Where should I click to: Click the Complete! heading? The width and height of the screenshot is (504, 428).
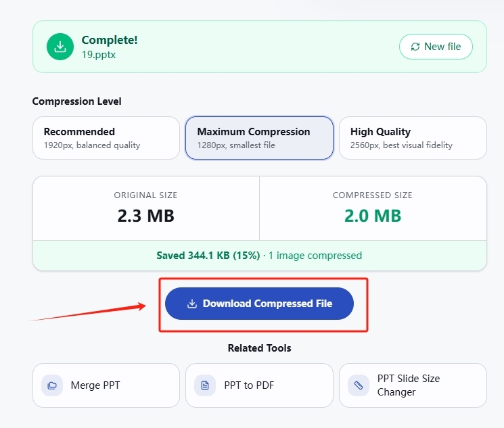(110, 40)
